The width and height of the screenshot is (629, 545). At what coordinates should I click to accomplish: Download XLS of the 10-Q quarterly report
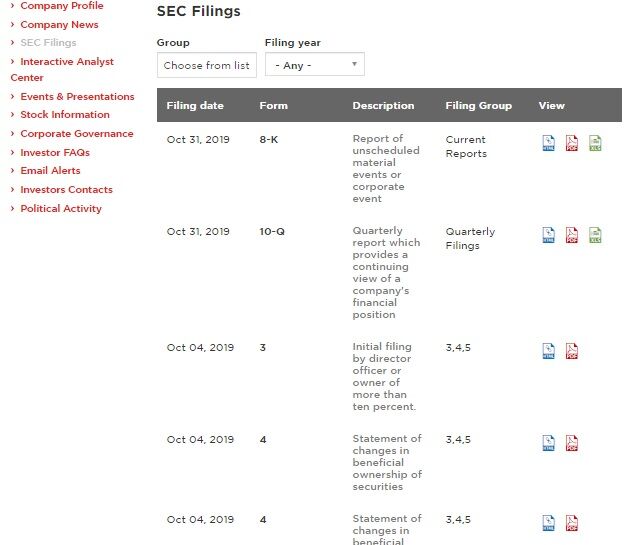pyautogui.click(x=595, y=235)
